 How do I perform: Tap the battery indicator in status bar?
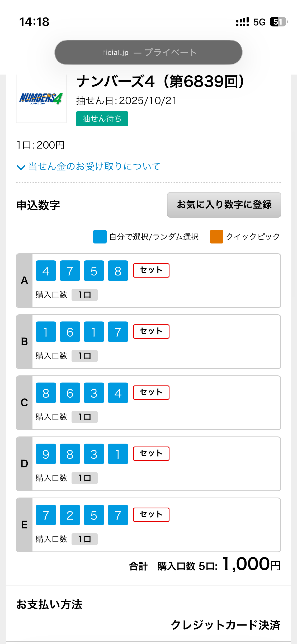278,22
